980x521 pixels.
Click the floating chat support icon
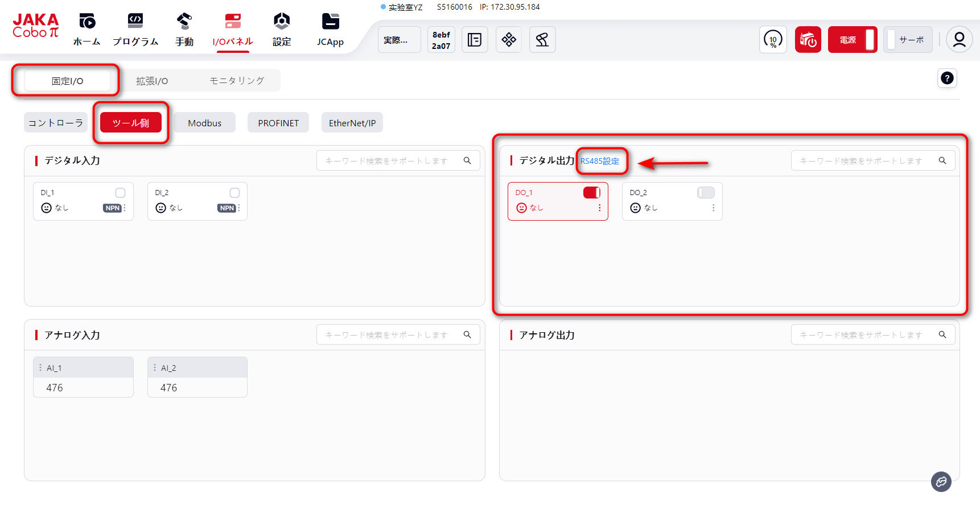pos(941,482)
